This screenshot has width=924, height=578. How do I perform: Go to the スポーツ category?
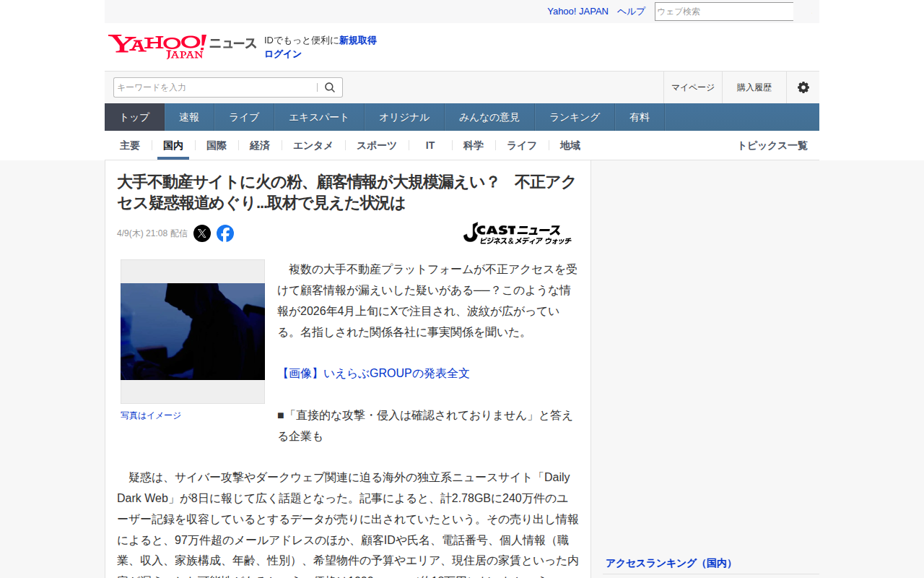tap(377, 145)
